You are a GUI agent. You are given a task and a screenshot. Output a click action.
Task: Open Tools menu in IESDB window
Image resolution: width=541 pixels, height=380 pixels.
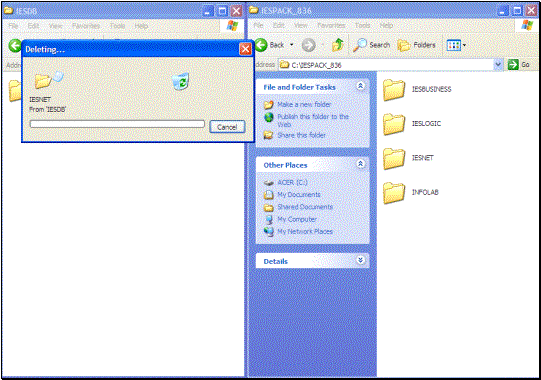pyautogui.click(x=117, y=26)
